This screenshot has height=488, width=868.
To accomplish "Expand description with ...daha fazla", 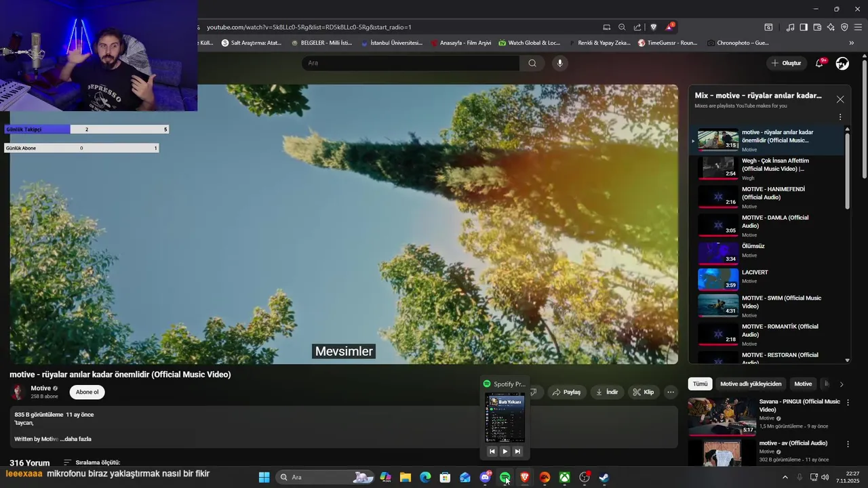I will (x=76, y=439).
